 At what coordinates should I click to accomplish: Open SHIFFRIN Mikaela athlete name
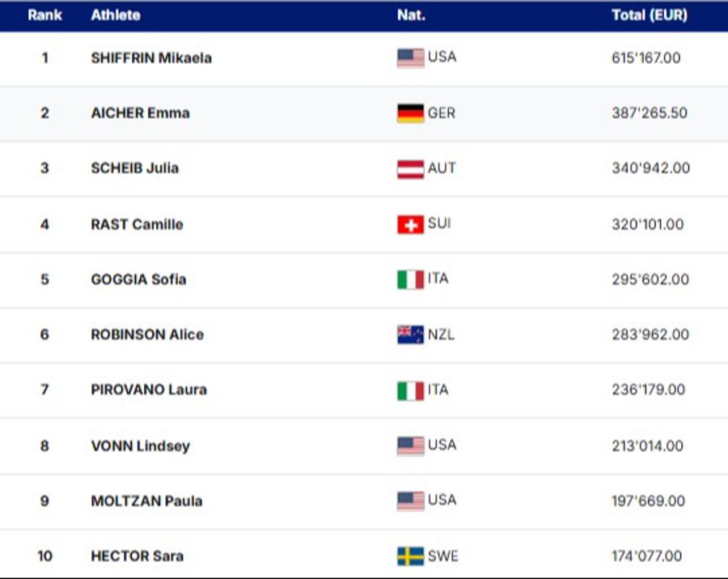click(x=151, y=58)
